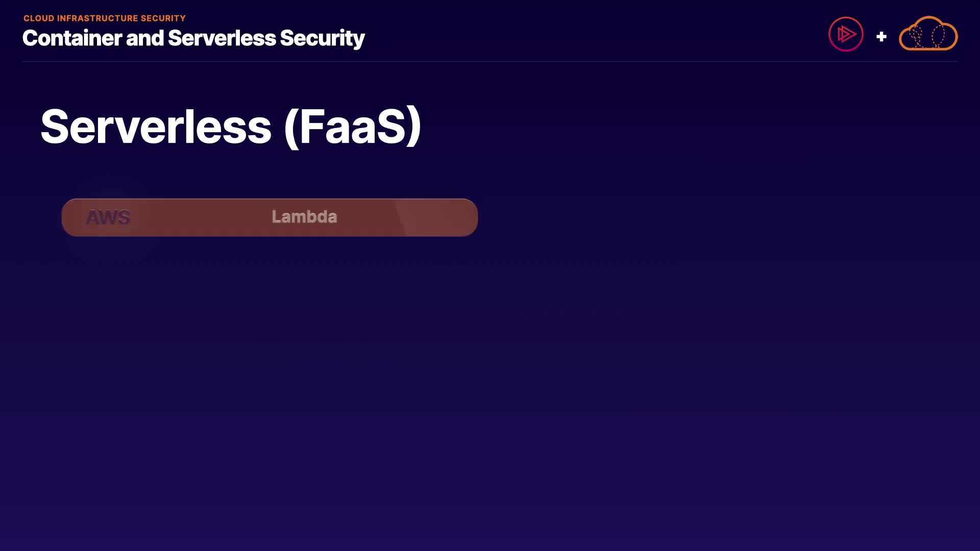Viewport: 980px width, 551px height.
Task: Click the Container and Serverless Security title
Action: coord(193,38)
